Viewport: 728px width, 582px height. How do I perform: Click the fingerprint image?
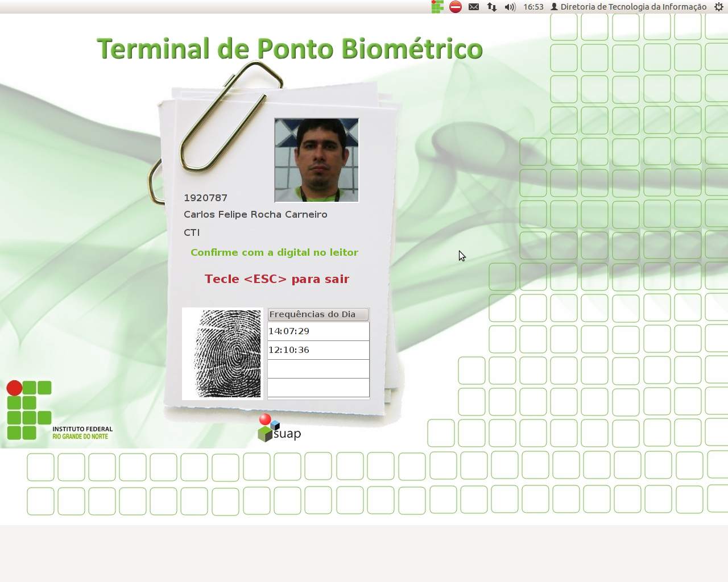(x=222, y=354)
